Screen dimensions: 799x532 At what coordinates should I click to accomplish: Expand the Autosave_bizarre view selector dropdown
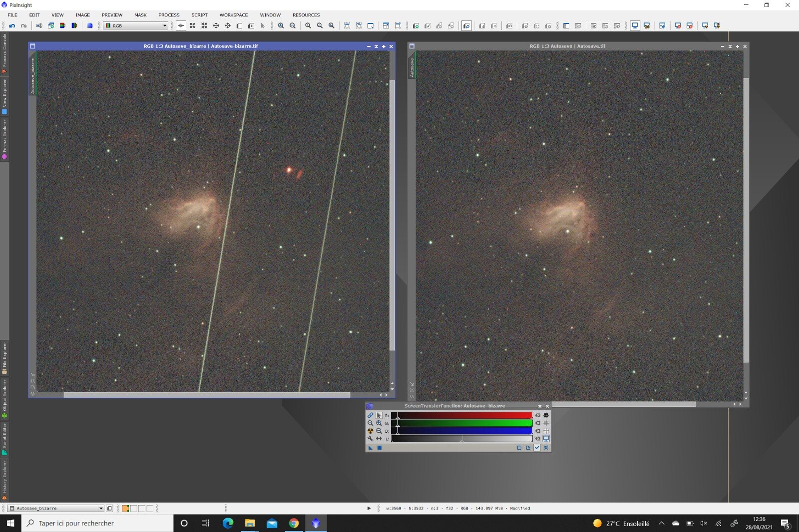click(56, 508)
